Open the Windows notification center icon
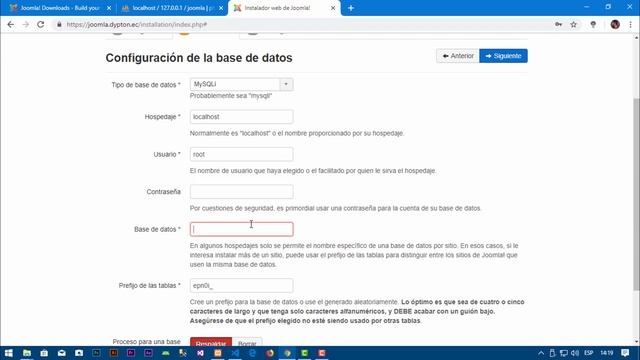 click(625, 353)
